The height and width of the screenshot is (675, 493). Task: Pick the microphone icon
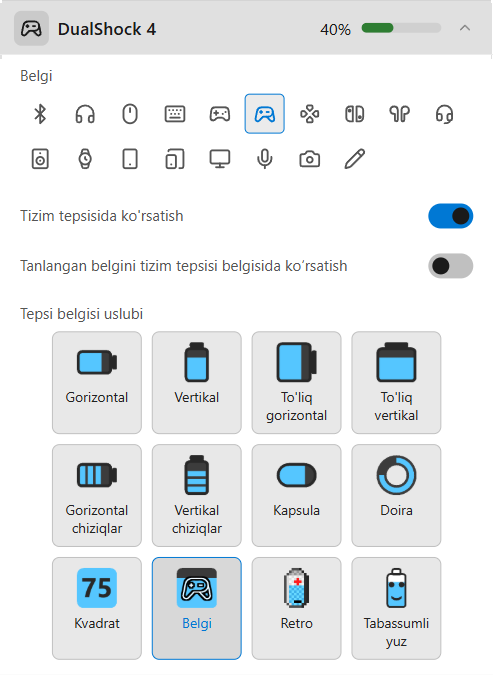(265, 159)
